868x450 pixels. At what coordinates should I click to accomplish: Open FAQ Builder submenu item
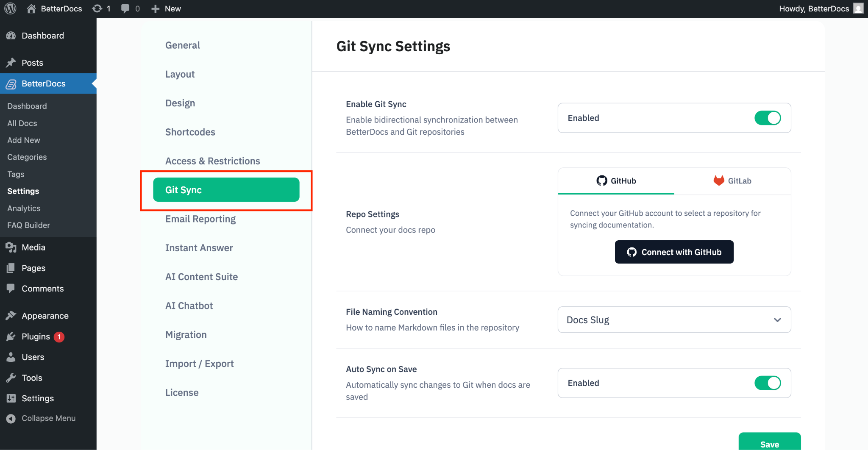[28, 225]
